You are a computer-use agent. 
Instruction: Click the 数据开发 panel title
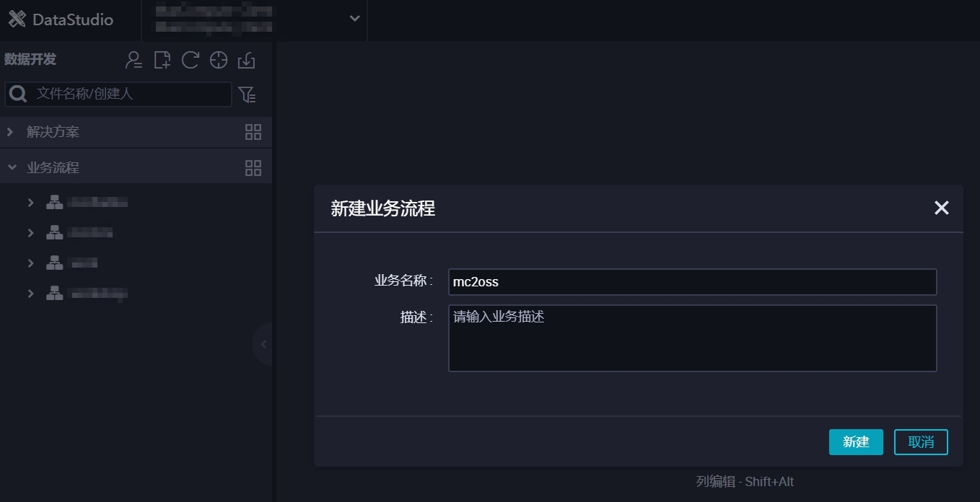tap(30, 59)
